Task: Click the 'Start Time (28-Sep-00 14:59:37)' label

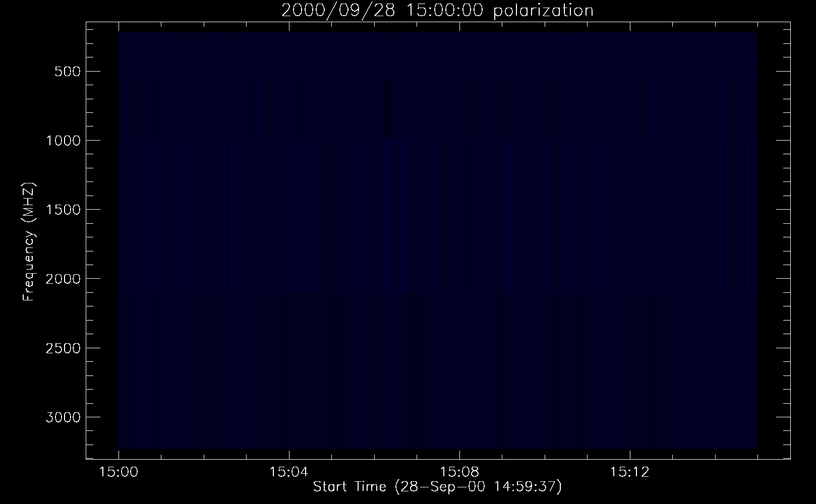Action: [x=437, y=487]
